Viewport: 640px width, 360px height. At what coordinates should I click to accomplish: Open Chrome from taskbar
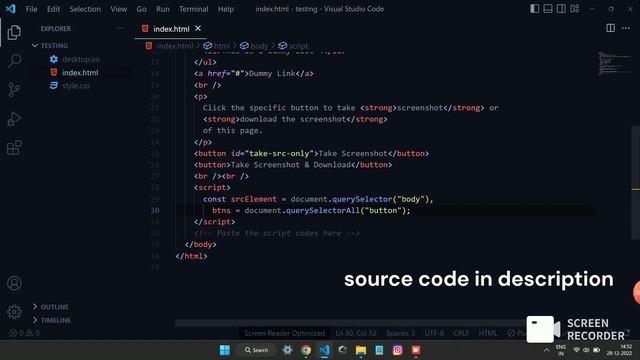[306, 350]
